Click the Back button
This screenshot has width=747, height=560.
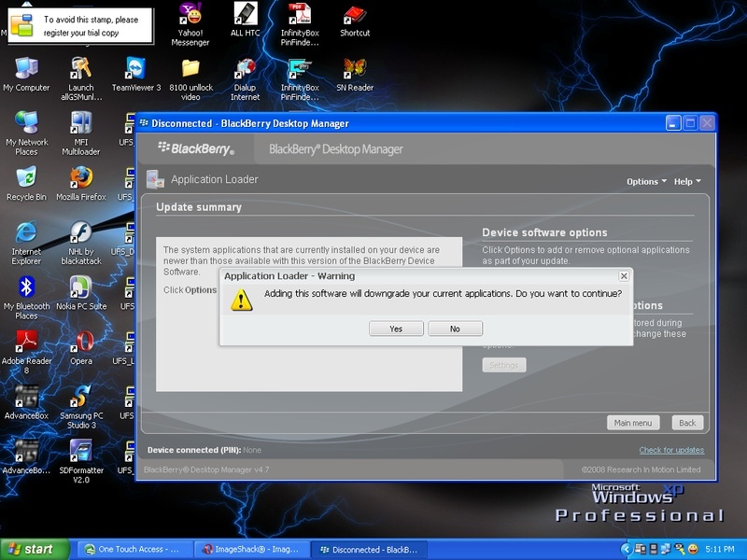pyautogui.click(x=687, y=423)
